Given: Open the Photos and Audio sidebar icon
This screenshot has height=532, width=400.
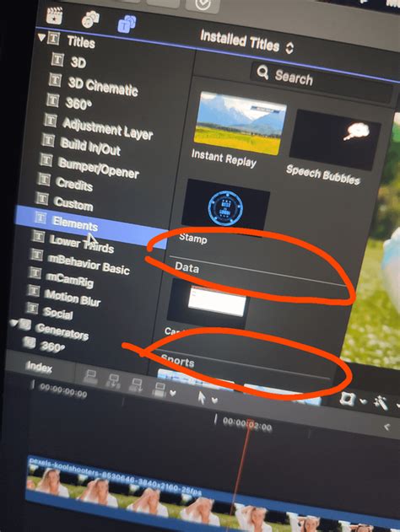Looking at the screenshot, I should pos(90,19).
